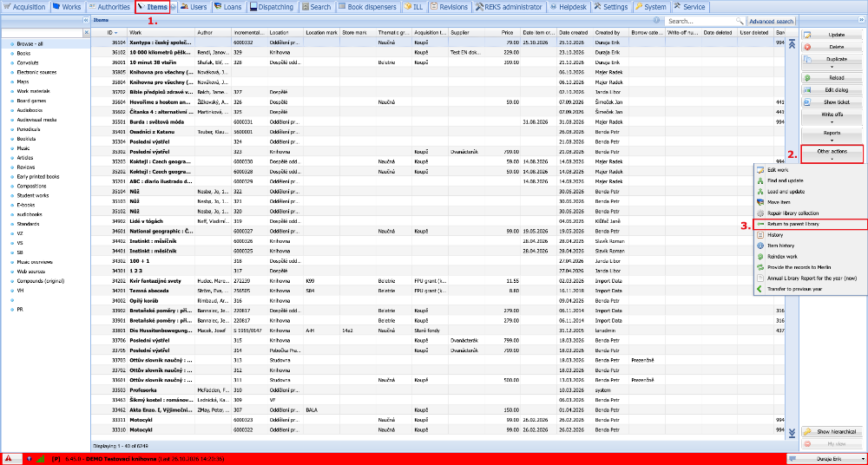Open the Reports dropdown

(832, 135)
